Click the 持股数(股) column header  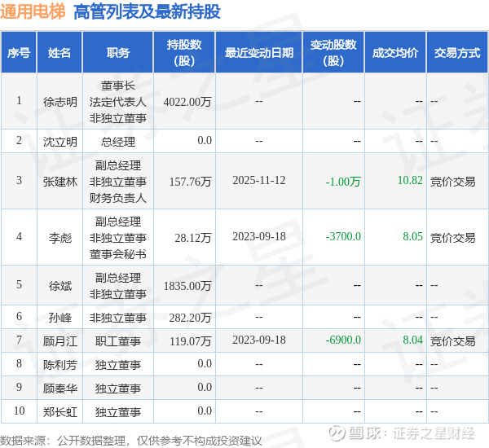[184, 52]
